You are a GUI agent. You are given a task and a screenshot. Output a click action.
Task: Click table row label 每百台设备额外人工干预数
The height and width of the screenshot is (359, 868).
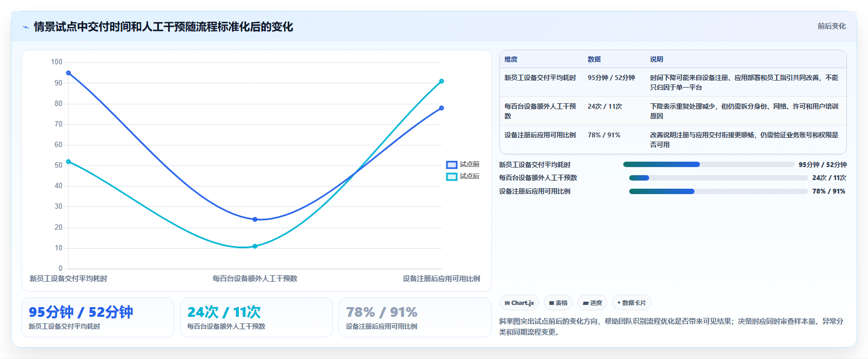[x=540, y=111]
